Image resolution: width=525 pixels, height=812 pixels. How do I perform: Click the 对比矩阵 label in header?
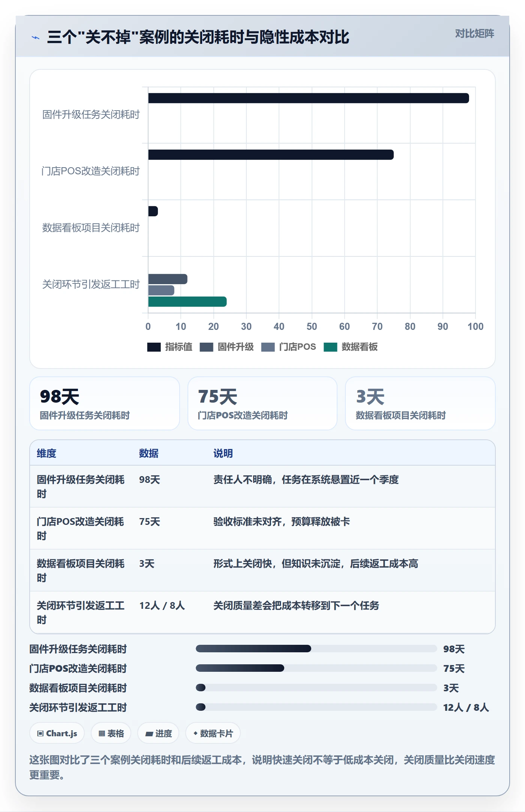[x=474, y=34]
